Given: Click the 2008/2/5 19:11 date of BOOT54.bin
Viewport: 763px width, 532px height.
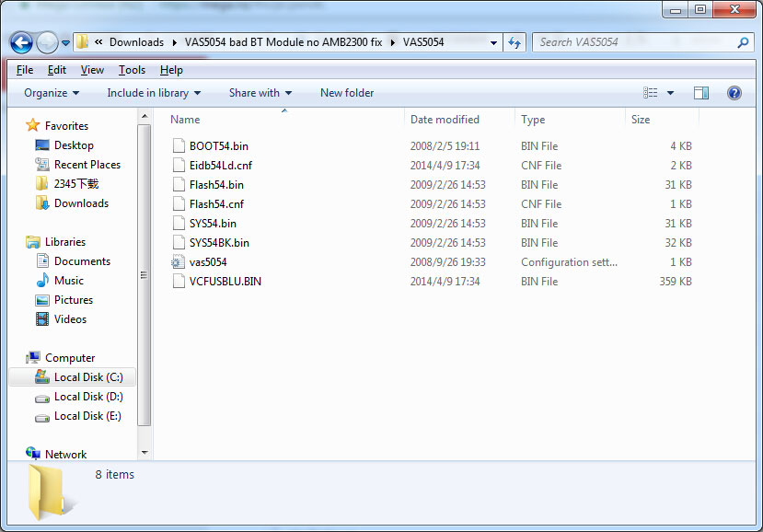Looking at the screenshot, I should [x=445, y=146].
